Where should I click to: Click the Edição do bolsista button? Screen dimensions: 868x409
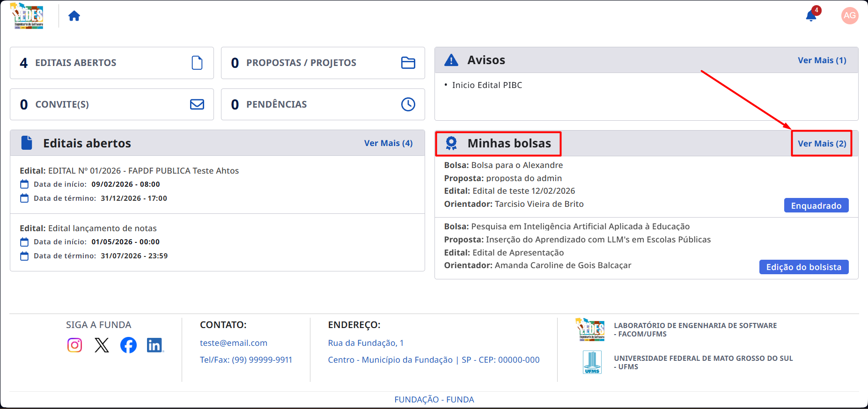tap(804, 267)
